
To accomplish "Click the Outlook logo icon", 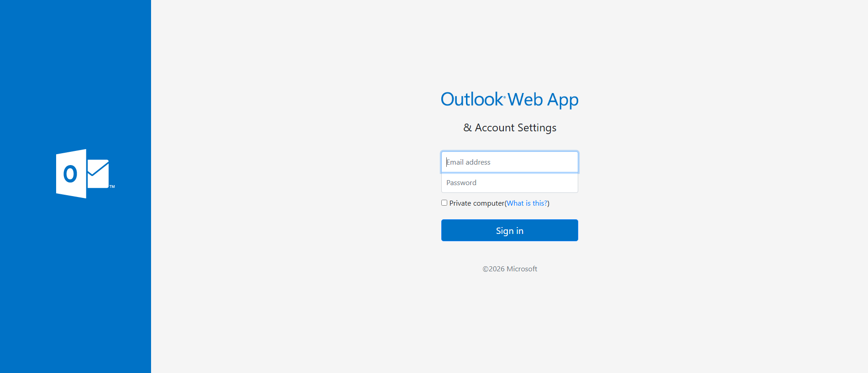I will point(85,174).
